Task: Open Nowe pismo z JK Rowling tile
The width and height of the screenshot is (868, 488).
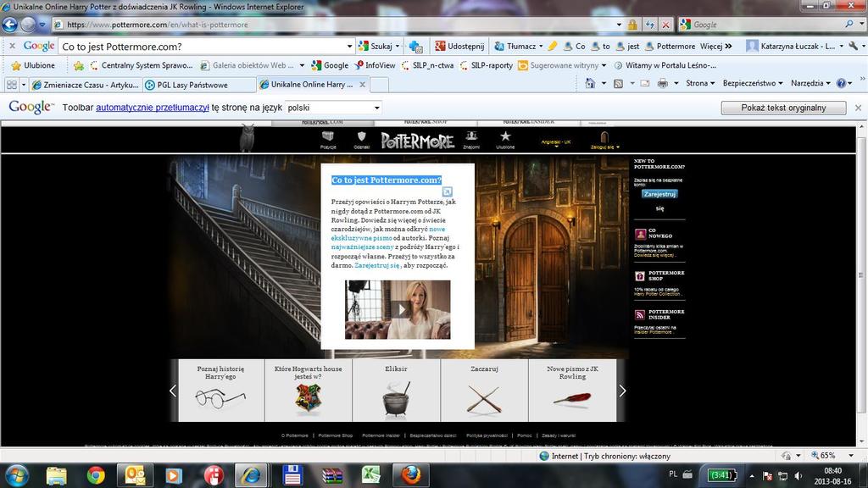Action: 572,391
